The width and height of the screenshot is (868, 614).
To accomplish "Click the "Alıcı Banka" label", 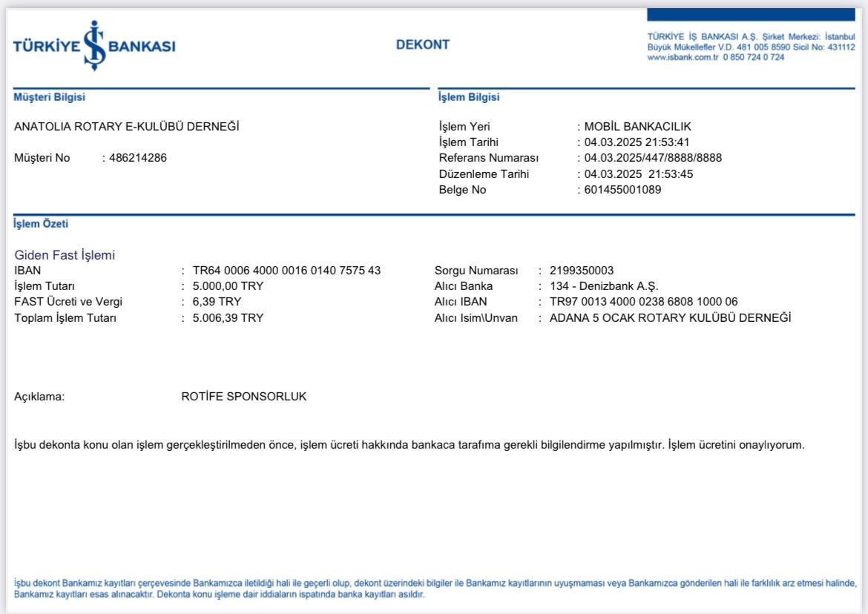I will point(464,286).
